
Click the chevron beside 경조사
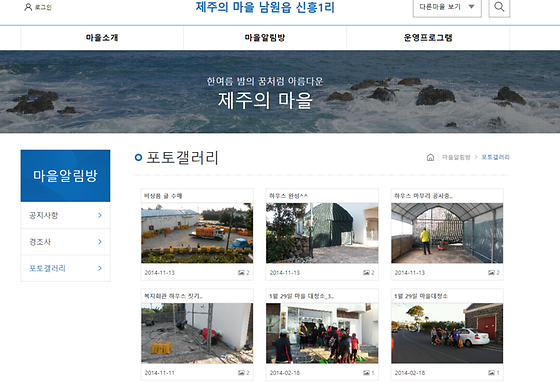[x=100, y=242]
